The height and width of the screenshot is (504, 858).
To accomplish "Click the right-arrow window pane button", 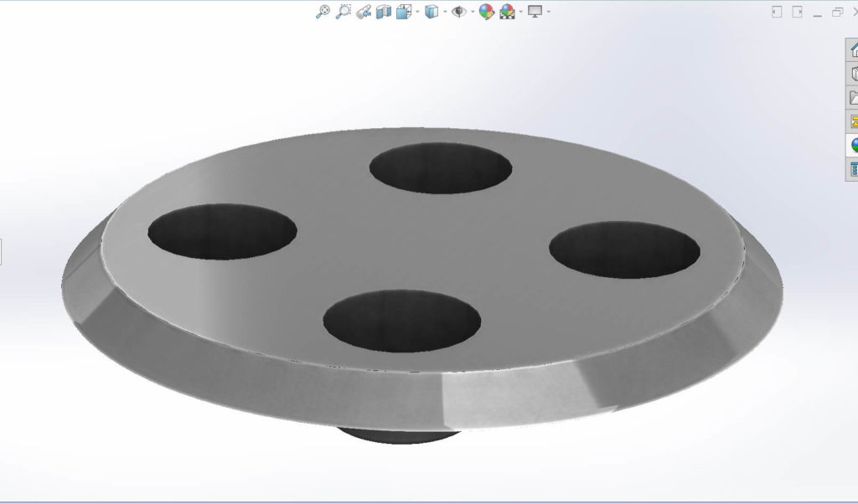I will click(x=798, y=12).
